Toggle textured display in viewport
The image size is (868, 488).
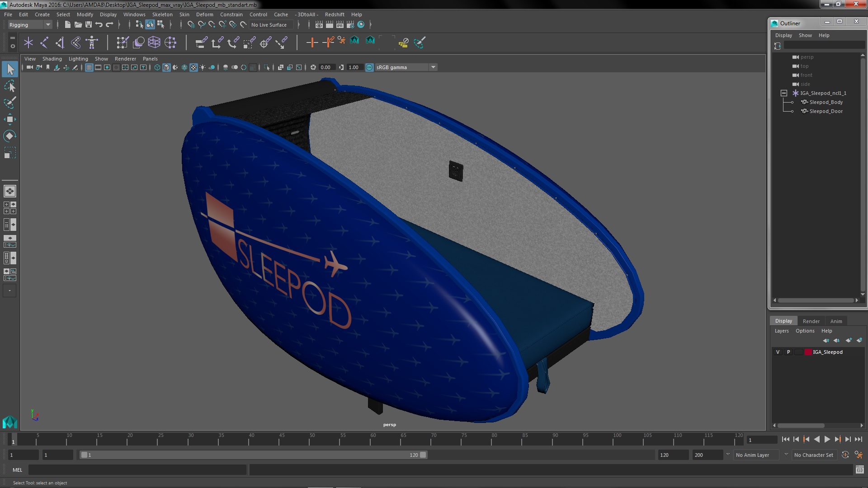point(193,67)
